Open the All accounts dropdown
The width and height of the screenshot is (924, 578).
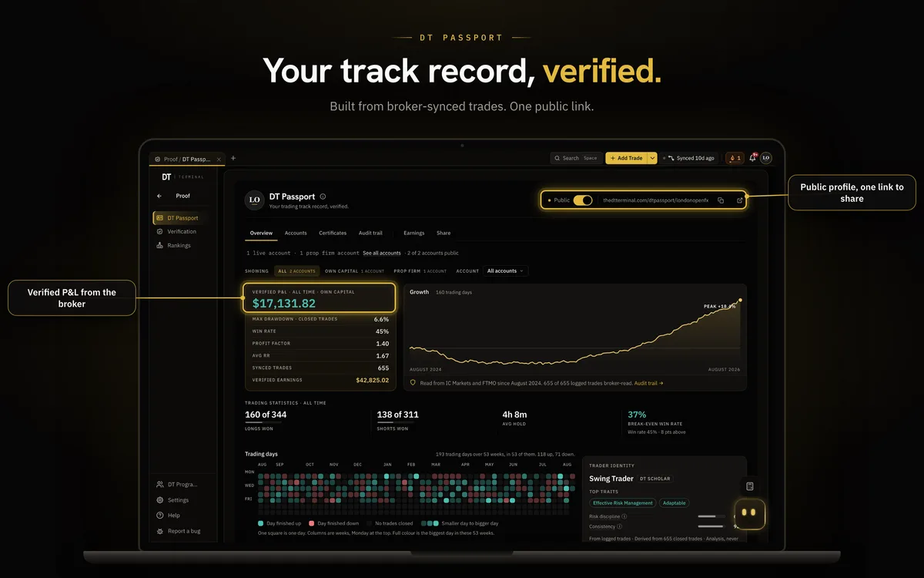(x=505, y=271)
